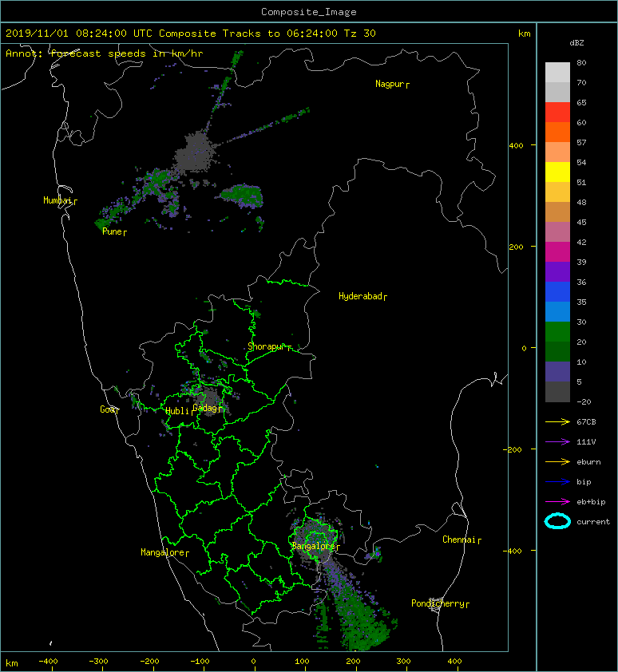
Task: Click the green rain echo east of Pune
Action: tap(241, 196)
